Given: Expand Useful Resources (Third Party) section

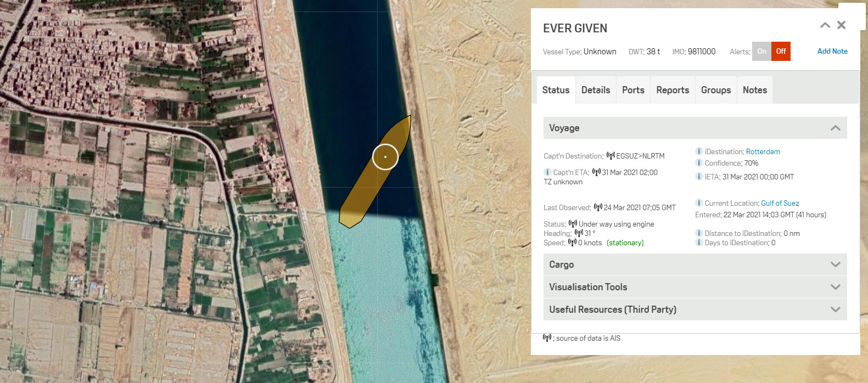Looking at the screenshot, I should 835,309.
